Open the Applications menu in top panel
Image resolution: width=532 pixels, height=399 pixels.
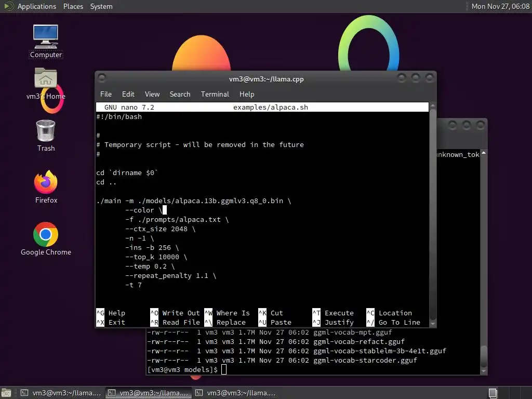[37, 6]
